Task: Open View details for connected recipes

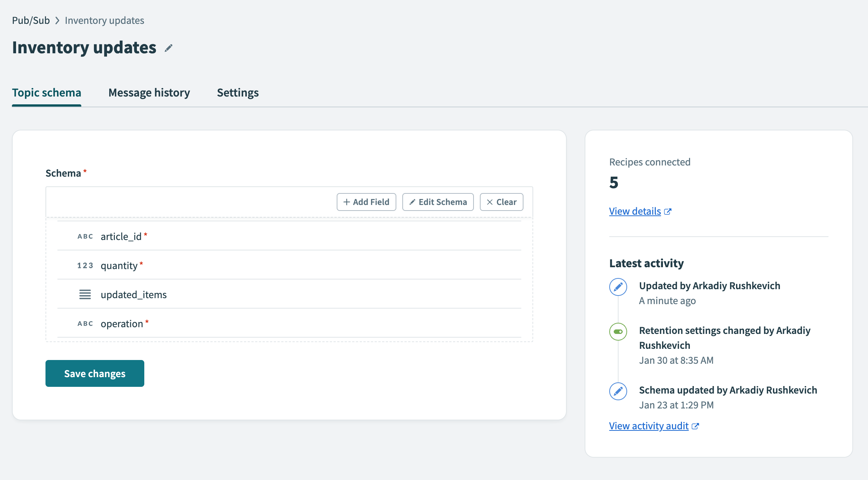Action: pyautogui.click(x=635, y=211)
